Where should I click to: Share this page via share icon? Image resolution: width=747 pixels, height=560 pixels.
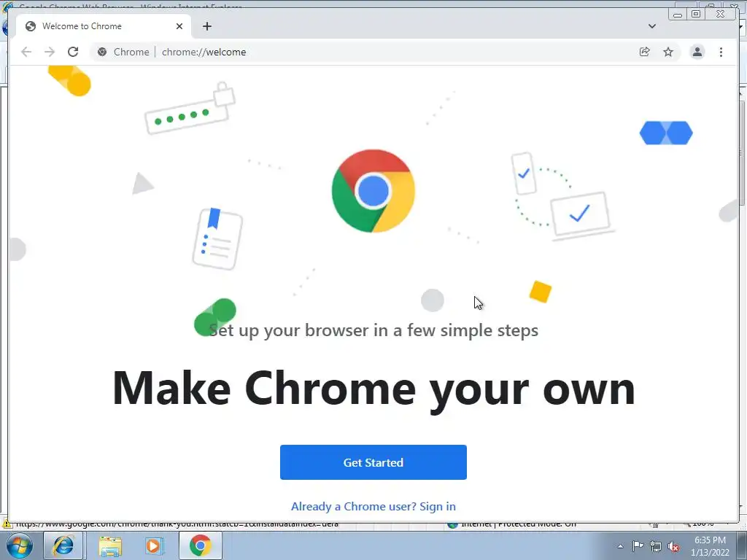click(x=645, y=52)
